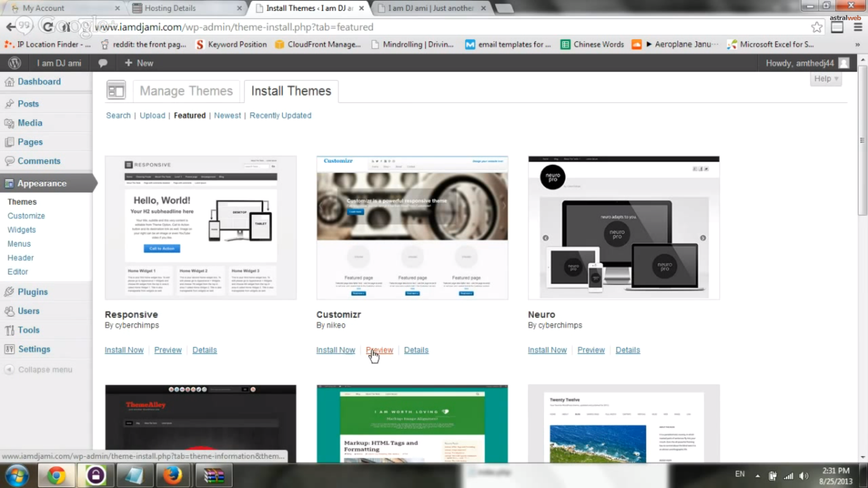
Task: Show more bookmarks chevron
Action: coord(857,44)
